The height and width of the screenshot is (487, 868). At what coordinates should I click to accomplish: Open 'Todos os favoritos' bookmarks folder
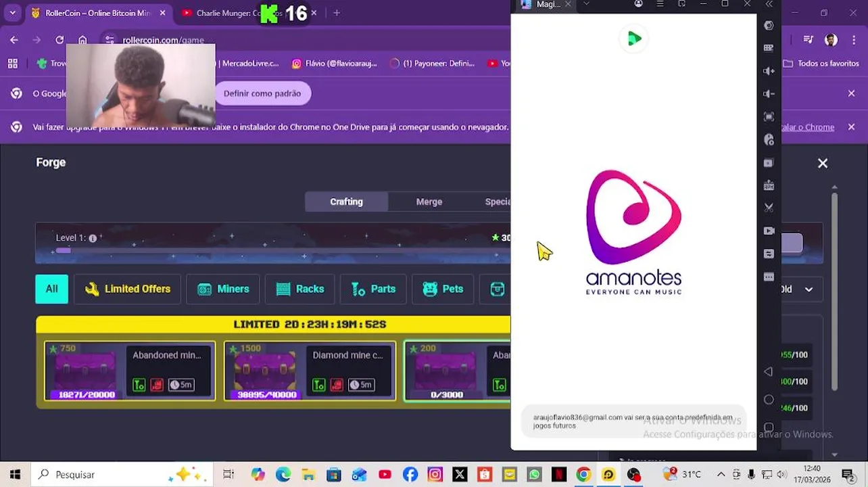(821, 64)
